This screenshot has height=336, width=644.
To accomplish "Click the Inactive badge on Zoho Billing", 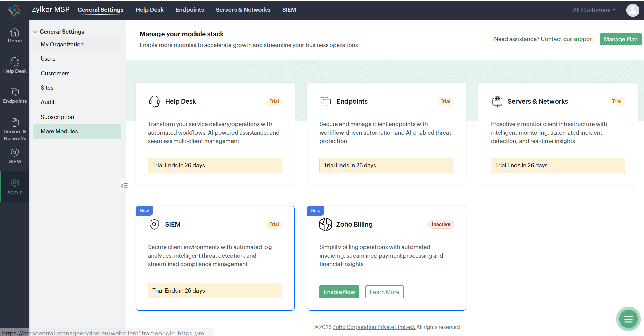I will coord(441,224).
